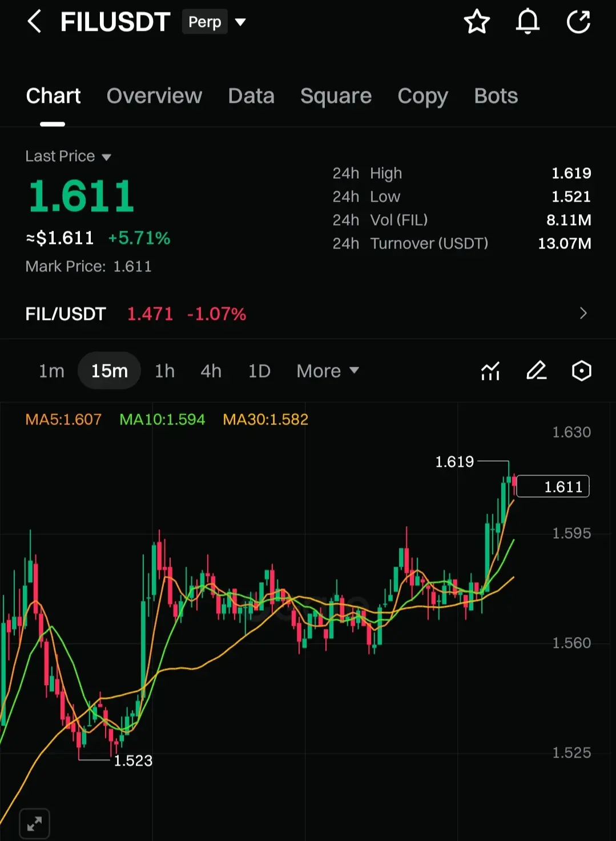Tap the MA5:1.607 indicator label
Screen dimensions: 616x841
click(63, 419)
